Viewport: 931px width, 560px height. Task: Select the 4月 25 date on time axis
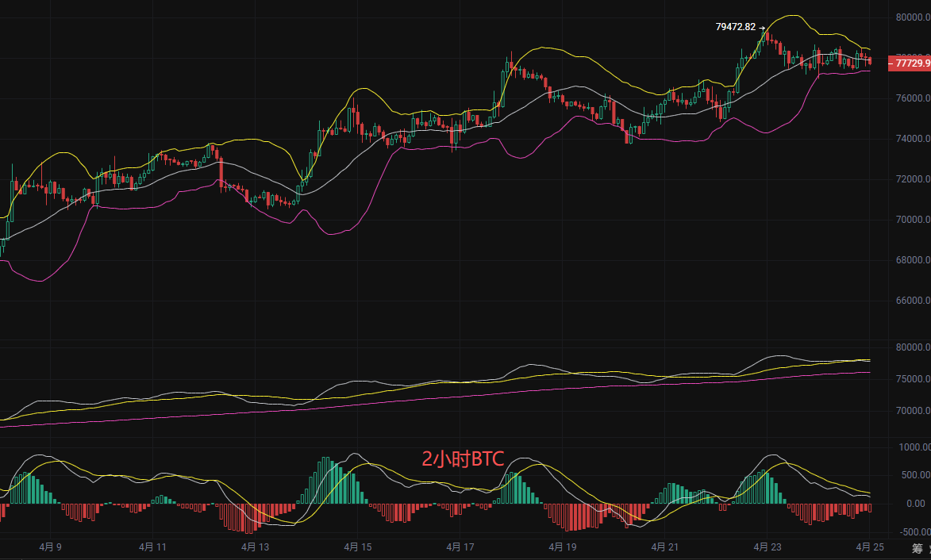[x=869, y=547]
